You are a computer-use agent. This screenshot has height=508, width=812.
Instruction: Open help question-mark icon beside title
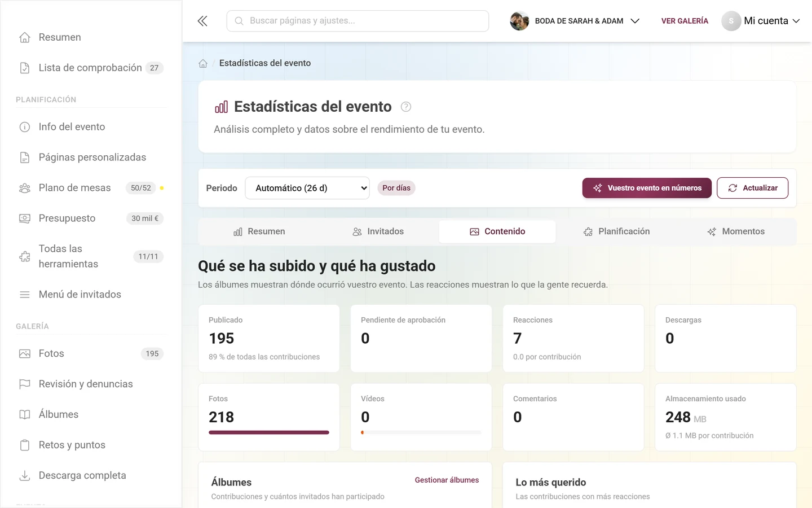406,107
